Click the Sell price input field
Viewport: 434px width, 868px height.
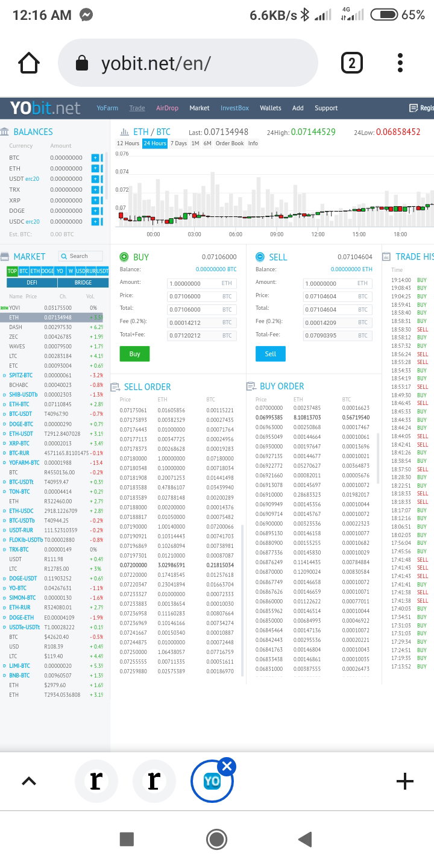(x=338, y=297)
